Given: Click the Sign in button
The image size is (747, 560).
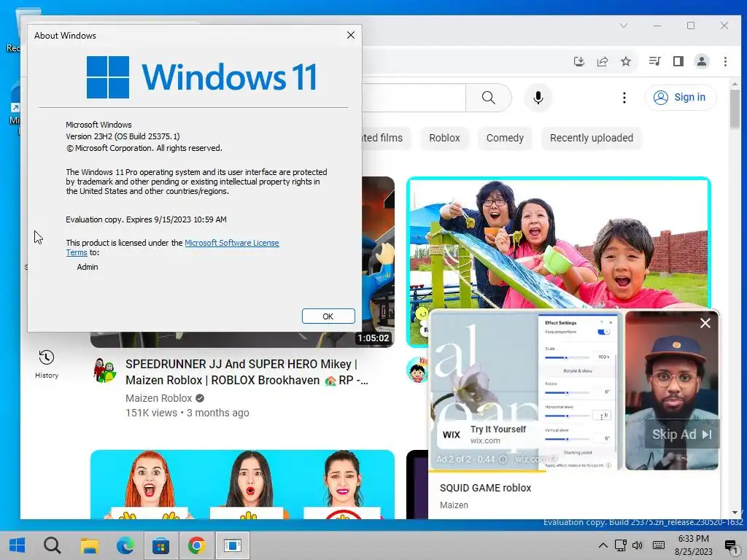Looking at the screenshot, I should point(681,98).
